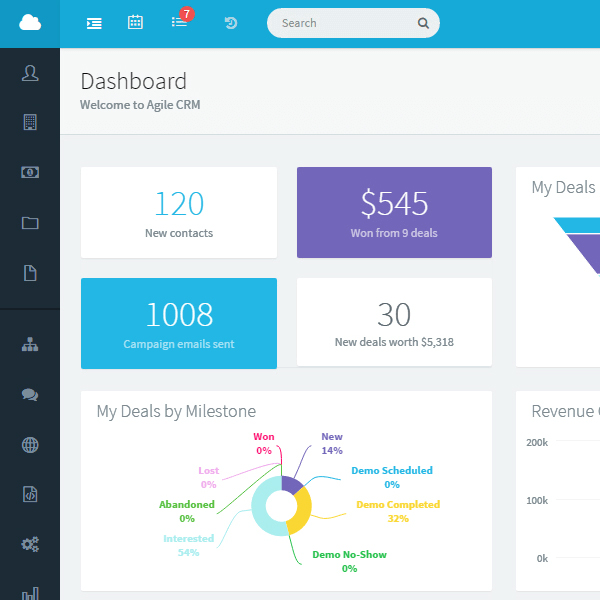Click the 'Demo Scheduled 0%' chart label
This screenshot has width=600, height=600.
tap(392, 477)
